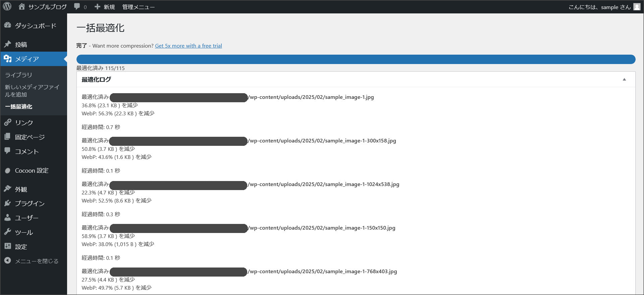This screenshot has width=644, height=295.
Task: Select ライブラリ submenu item
Action: [x=18, y=75]
